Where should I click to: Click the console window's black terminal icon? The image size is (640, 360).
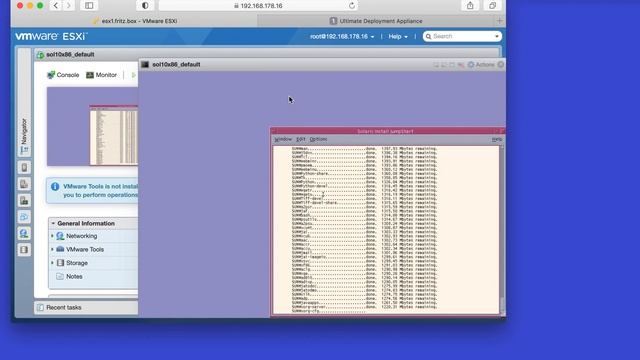click(145, 64)
